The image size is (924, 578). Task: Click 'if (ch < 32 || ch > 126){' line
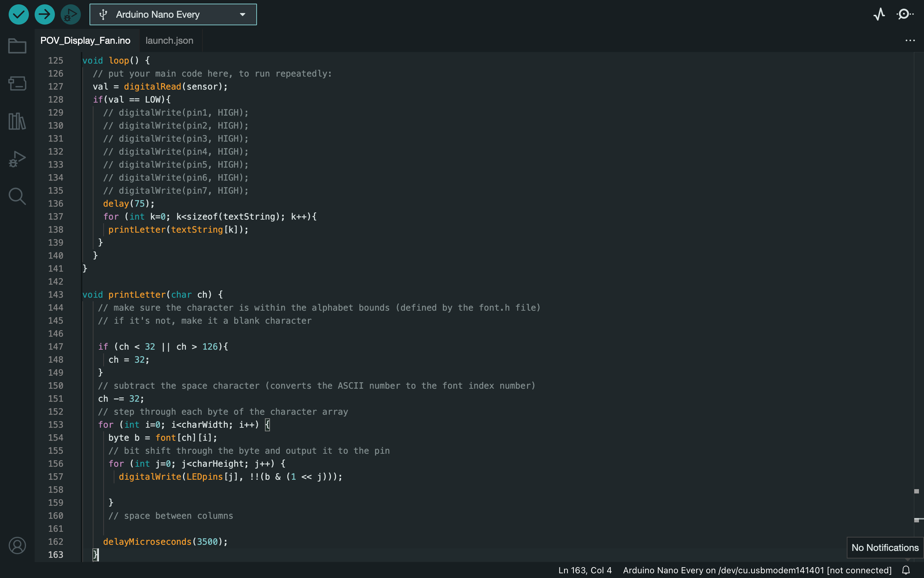(x=163, y=346)
